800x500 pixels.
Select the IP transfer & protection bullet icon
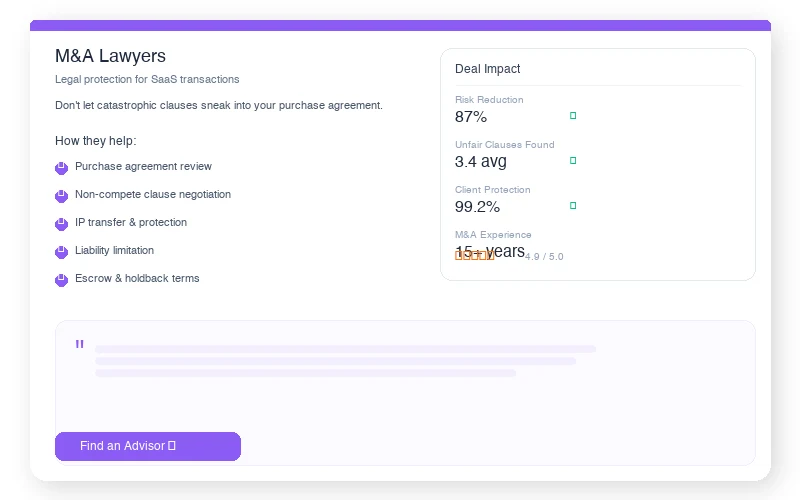coord(61,224)
